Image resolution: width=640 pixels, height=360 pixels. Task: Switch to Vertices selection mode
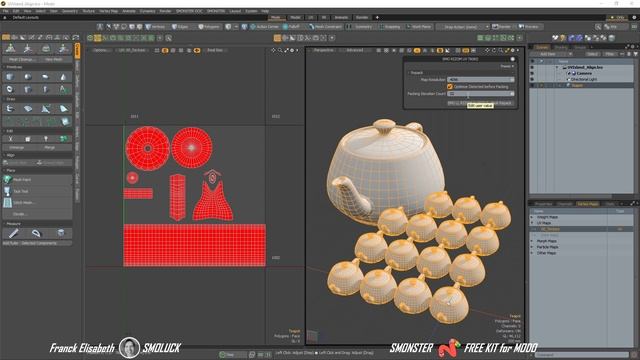click(x=156, y=27)
